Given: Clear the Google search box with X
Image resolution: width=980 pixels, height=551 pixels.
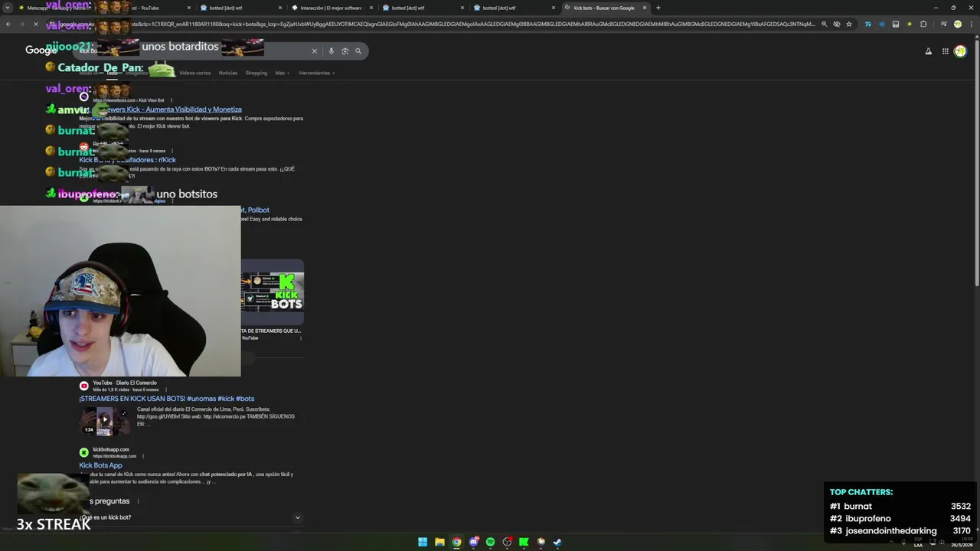Looking at the screenshot, I should click(314, 51).
